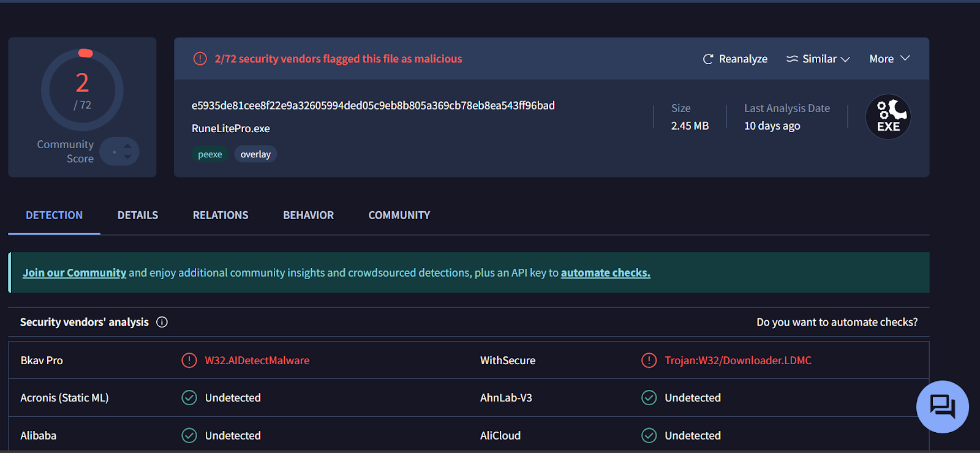The image size is (980, 453).
Task: Click the 2.45 MB size value
Action: [x=690, y=125]
